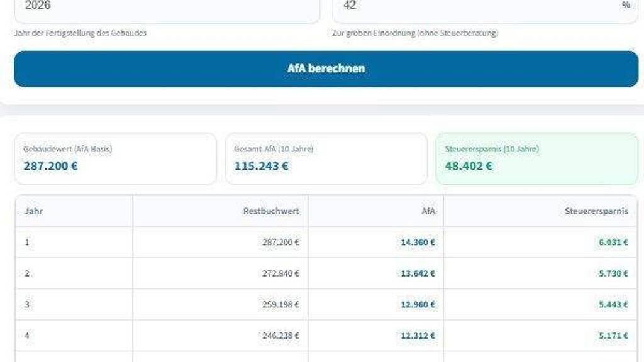Click the AfA berechnen button
This screenshot has height=362, width=644.
326,69
